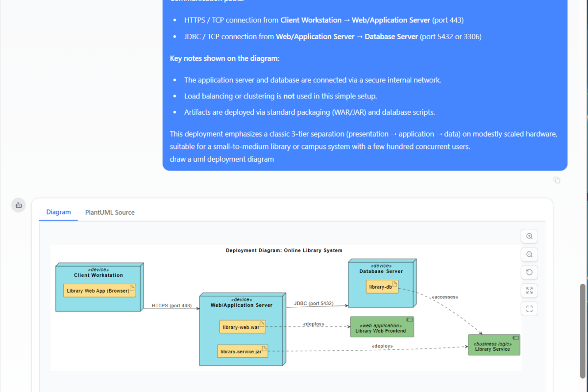The image size is (588, 392).
Task: Select the library-web.war artifact
Action: coord(242,326)
